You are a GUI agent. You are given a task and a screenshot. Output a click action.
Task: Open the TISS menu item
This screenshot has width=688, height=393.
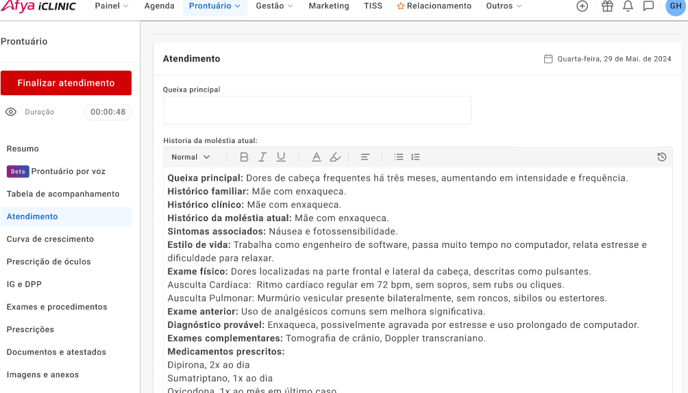373,6
